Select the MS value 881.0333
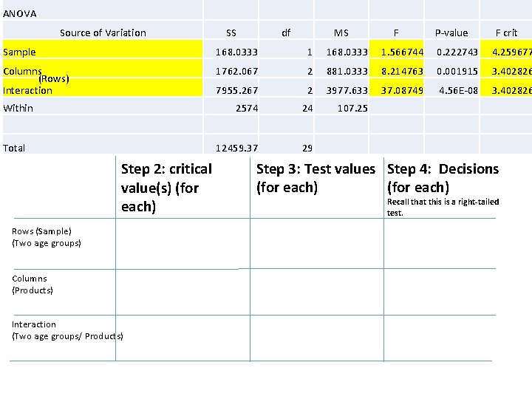The height and width of the screenshot is (399, 532). (x=347, y=71)
